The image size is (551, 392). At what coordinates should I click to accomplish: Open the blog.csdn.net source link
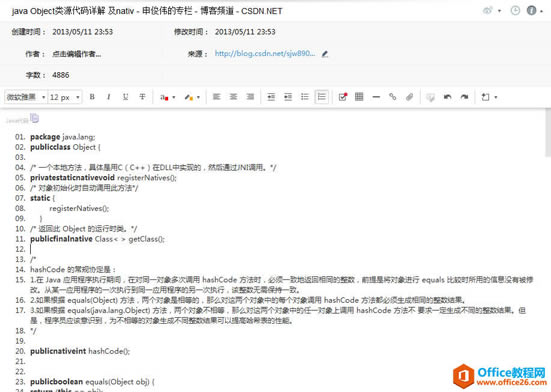[x=265, y=53]
